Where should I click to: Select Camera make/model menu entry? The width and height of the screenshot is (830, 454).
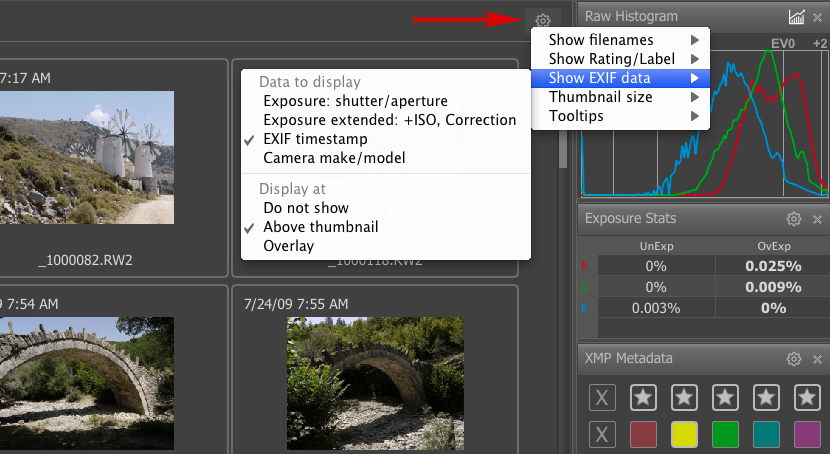334,158
